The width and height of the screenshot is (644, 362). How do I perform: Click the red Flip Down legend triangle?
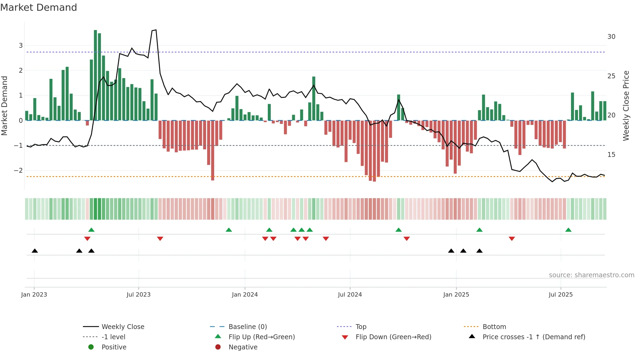(x=345, y=337)
